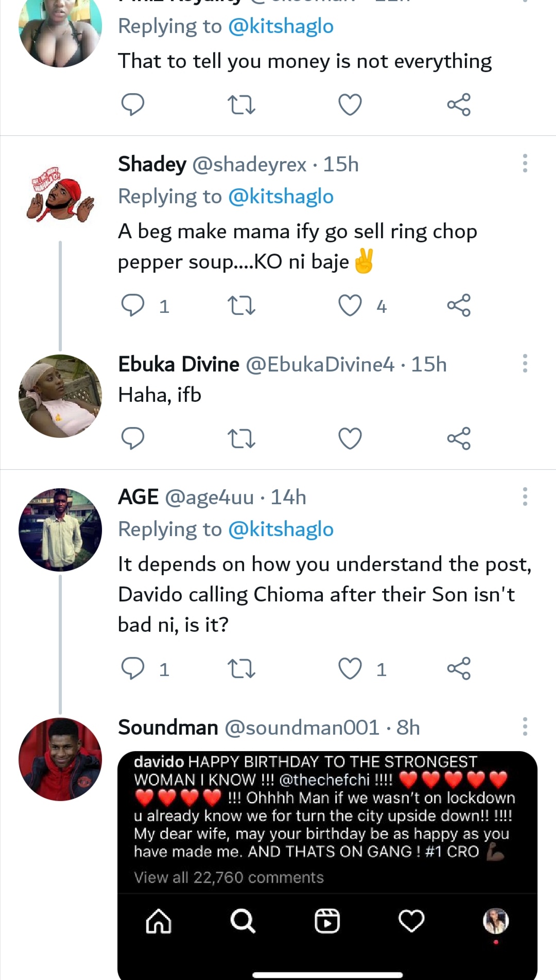Open @kitshaglo link in AGE's reply
The height and width of the screenshot is (980, 556).
point(281,529)
